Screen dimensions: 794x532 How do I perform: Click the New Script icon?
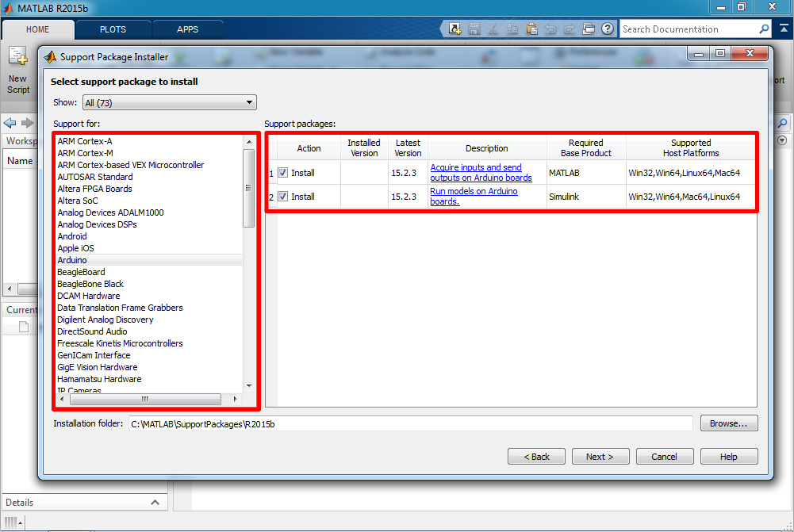(x=18, y=56)
